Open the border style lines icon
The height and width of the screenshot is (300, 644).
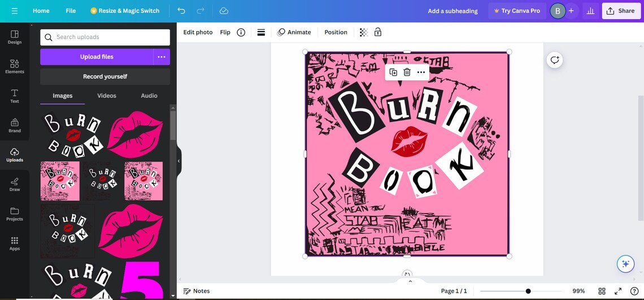[261, 32]
